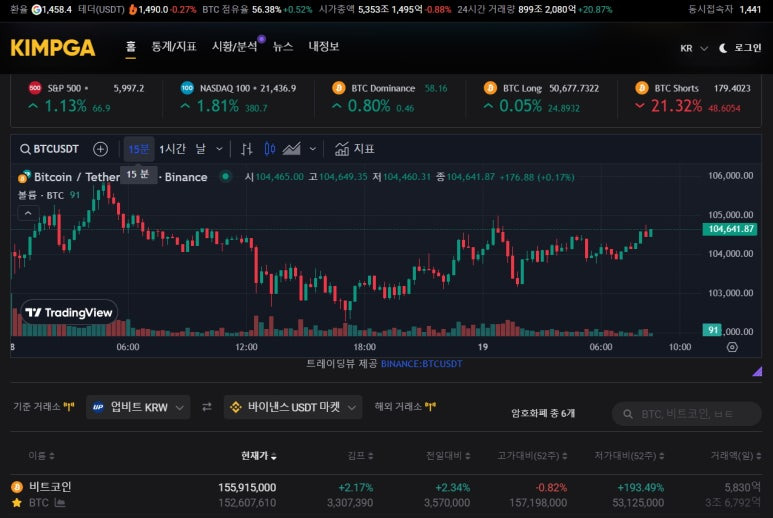
Task: Open the 내정보 menu
Action: coord(323,46)
